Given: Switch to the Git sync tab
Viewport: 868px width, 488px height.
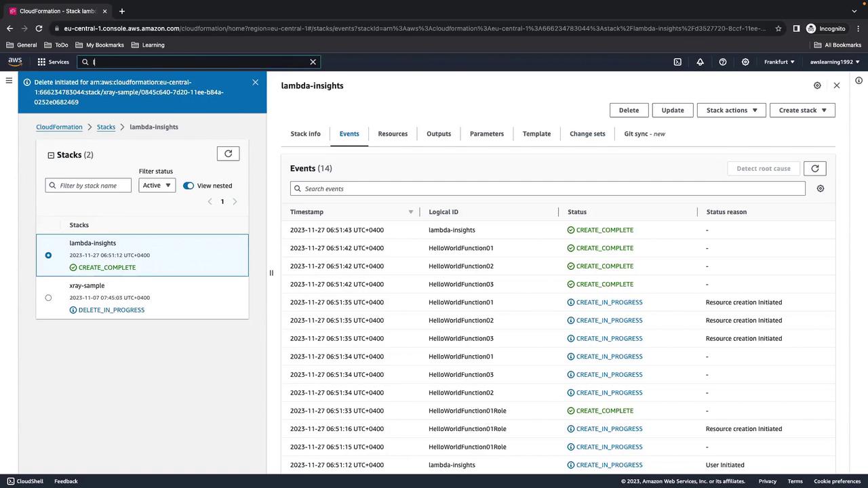Looking at the screenshot, I should tap(644, 134).
